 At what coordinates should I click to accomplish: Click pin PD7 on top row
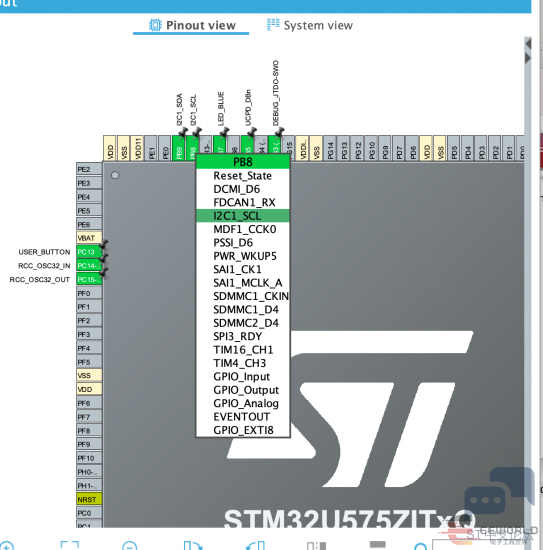(x=399, y=148)
